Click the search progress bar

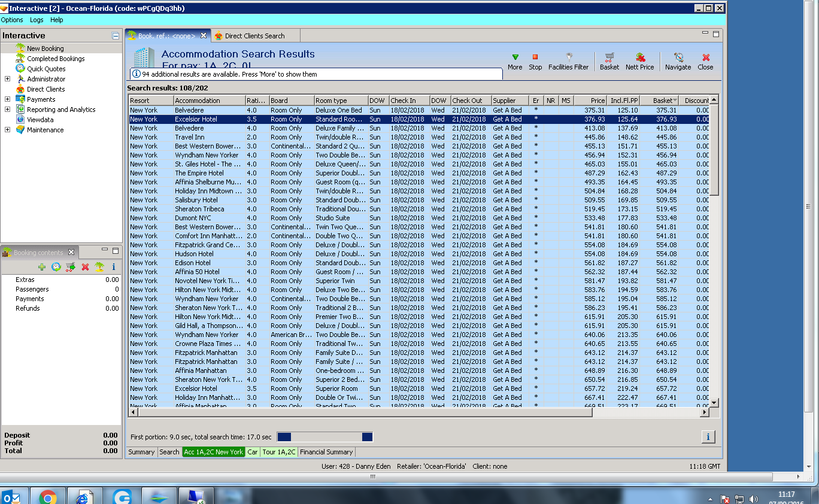tap(325, 437)
